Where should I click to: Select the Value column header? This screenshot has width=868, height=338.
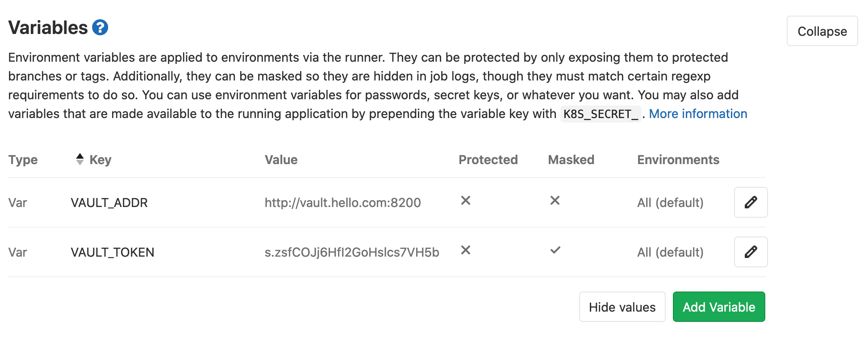pos(281,160)
